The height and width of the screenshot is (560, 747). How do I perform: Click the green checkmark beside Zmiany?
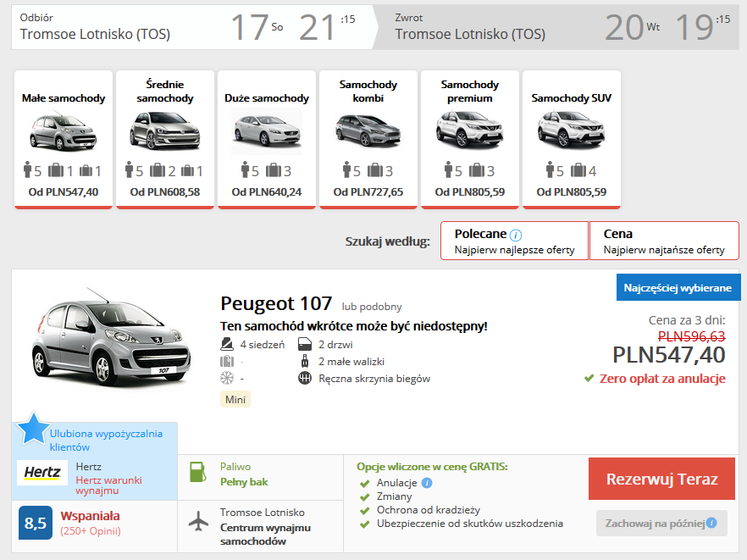point(365,497)
